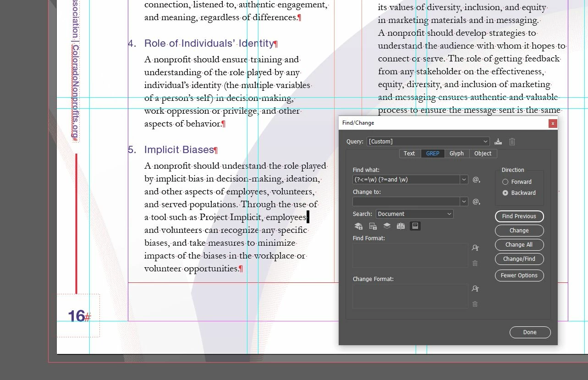This screenshot has height=380, width=588.
Task: Clear Change Format attributes with the trash icon
Action: pos(475,304)
